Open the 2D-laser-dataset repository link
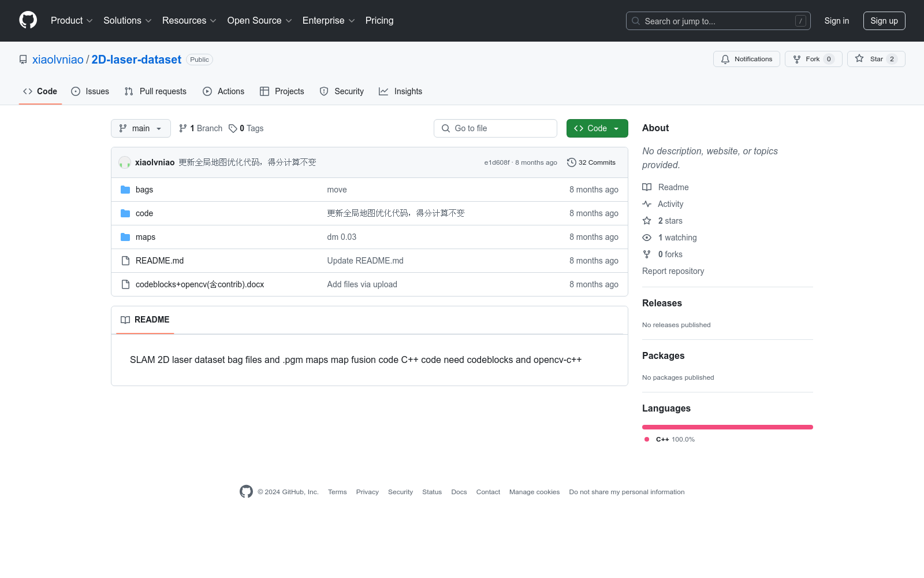The width and height of the screenshot is (924, 578). [x=136, y=60]
